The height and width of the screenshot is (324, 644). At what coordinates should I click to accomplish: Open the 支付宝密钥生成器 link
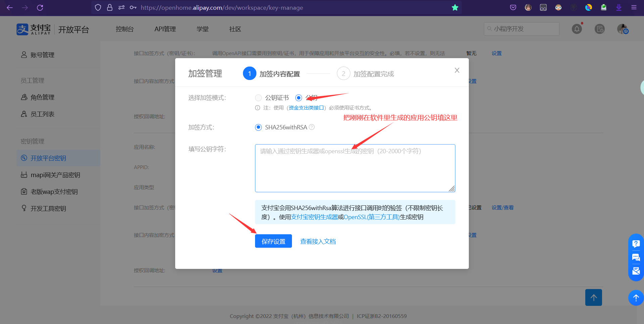click(314, 217)
